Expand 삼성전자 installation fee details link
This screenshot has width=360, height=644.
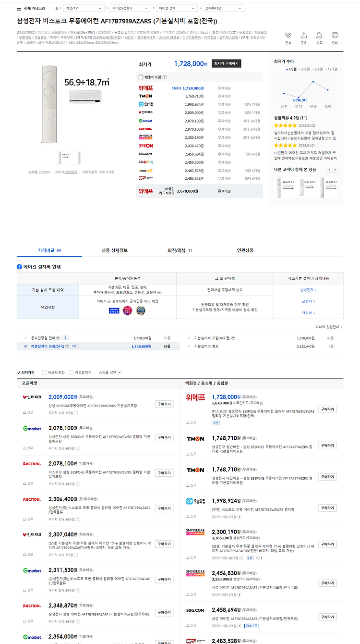pyautogui.click(x=308, y=290)
